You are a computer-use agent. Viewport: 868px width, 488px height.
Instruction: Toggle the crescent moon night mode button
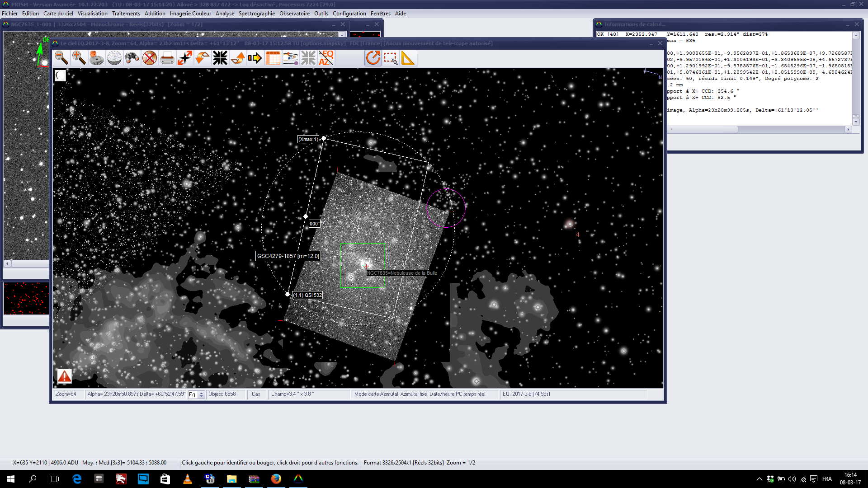60,75
